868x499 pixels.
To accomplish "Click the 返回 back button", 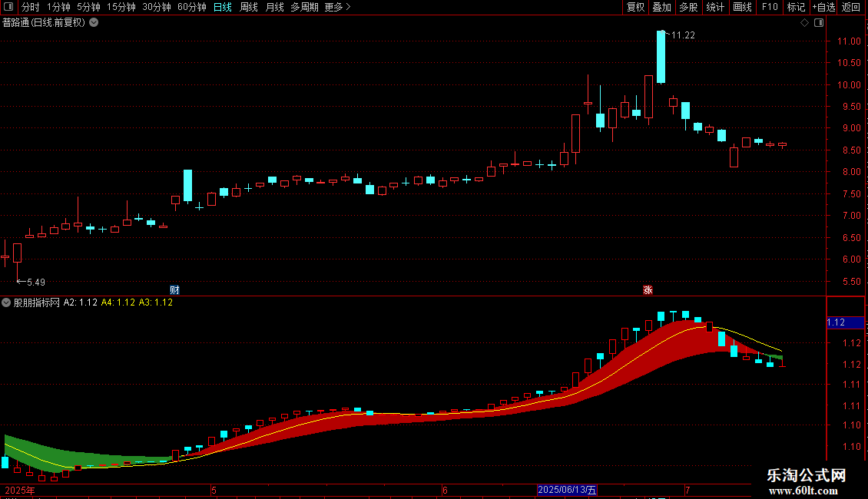I will [x=851, y=7].
